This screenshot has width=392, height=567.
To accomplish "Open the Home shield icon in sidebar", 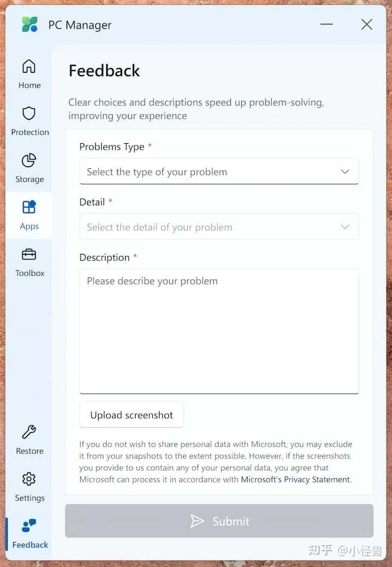I will pos(29,67).
